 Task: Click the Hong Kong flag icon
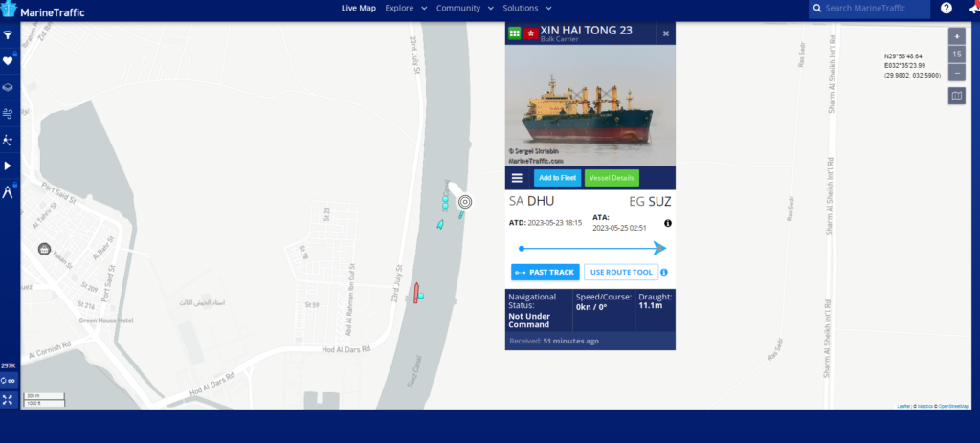click(x=531, y=33)
